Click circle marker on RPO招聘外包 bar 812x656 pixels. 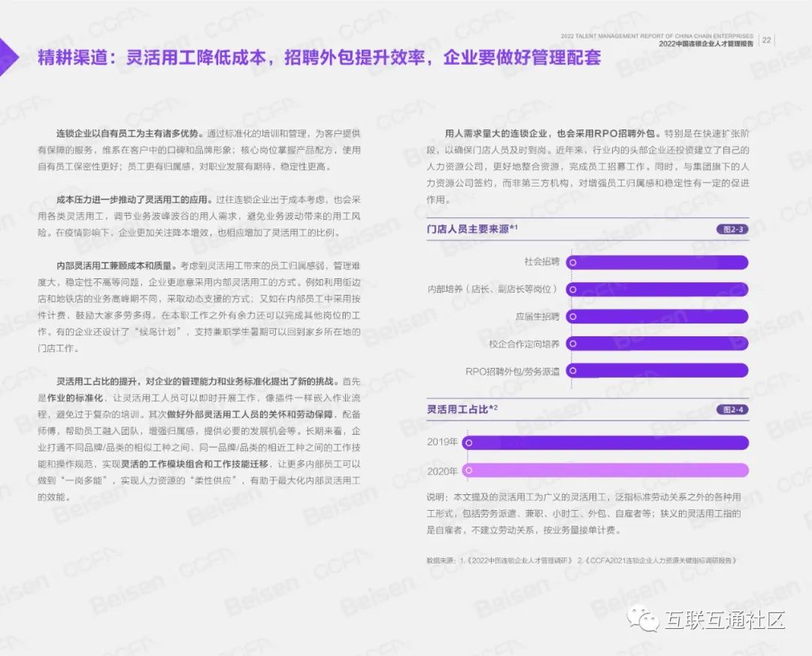coord(573,370)
